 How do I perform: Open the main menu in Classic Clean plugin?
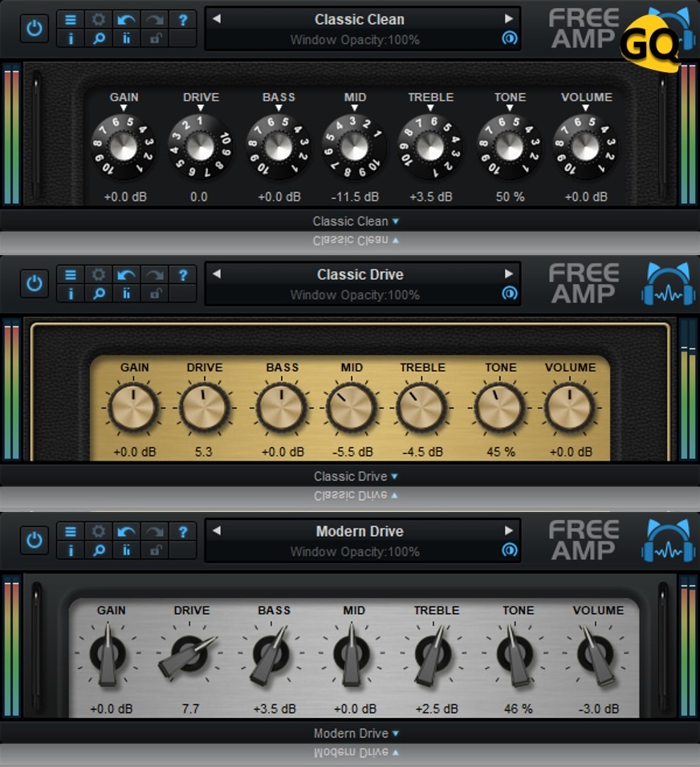point(71,19)
